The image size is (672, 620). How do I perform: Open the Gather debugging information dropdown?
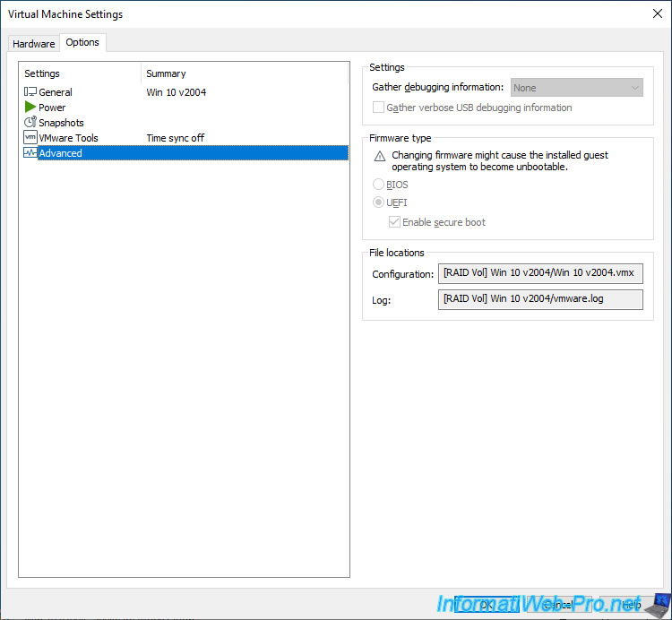(576, 88)
